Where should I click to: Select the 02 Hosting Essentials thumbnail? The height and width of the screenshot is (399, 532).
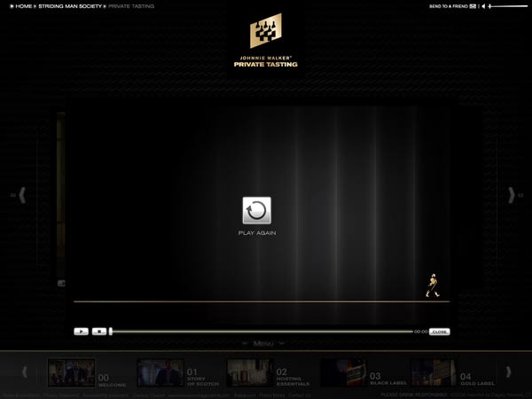pyautogui.click(x=250, y=373)
